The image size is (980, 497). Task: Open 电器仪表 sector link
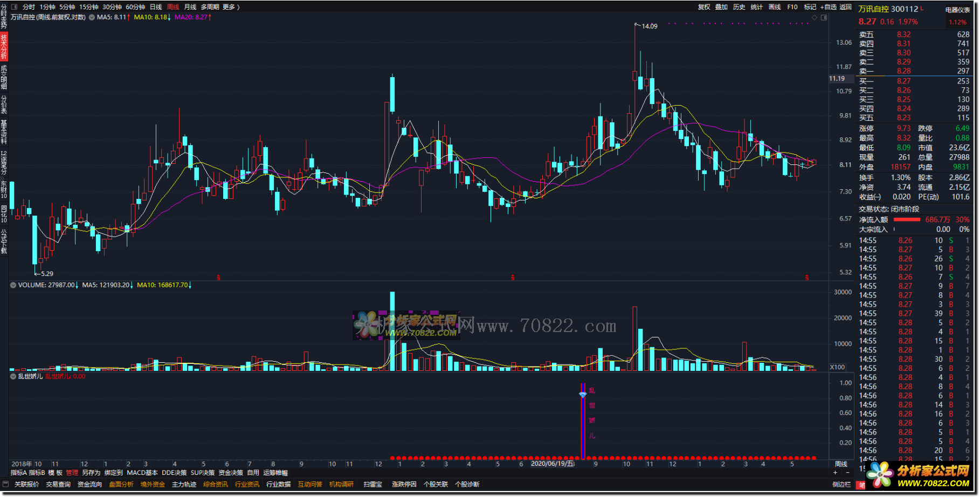[x=958, y=10]
